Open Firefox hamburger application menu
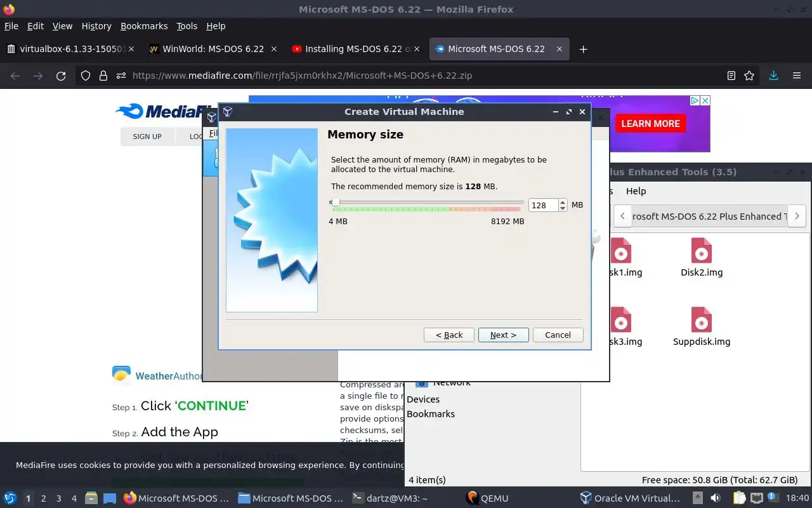The image size is (812, 508). pos(797,76)
